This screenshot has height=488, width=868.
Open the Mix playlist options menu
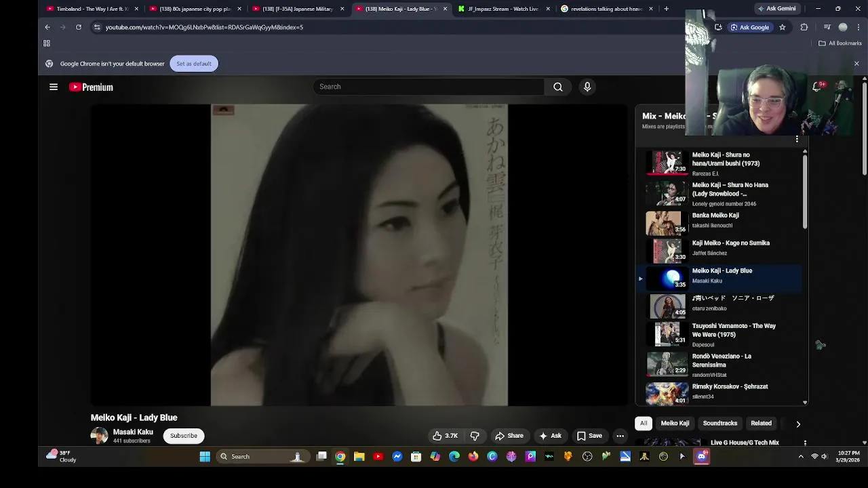(x=797, y=139)
